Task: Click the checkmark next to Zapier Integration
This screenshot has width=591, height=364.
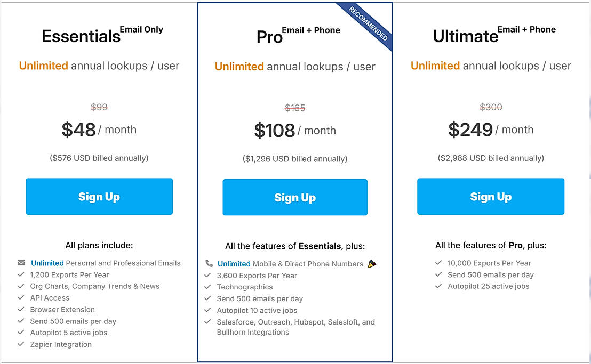Action: pos(21,344)
